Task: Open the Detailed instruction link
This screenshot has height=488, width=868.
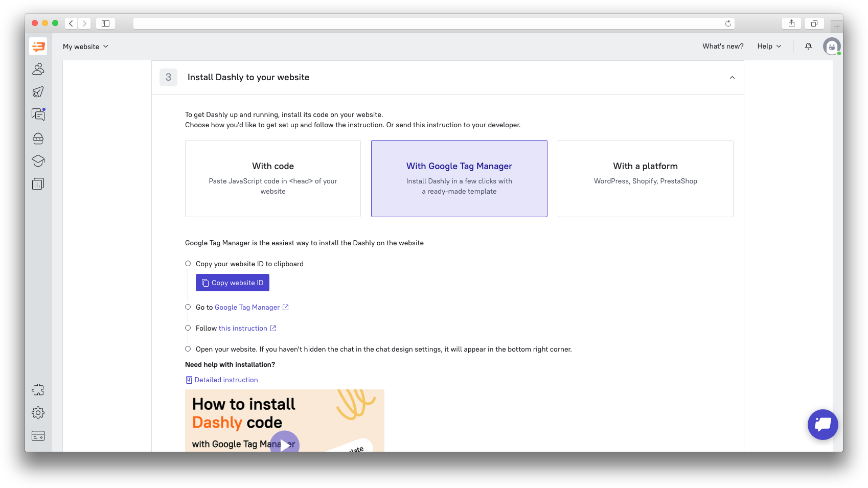Action: click(x=222, y=380)
